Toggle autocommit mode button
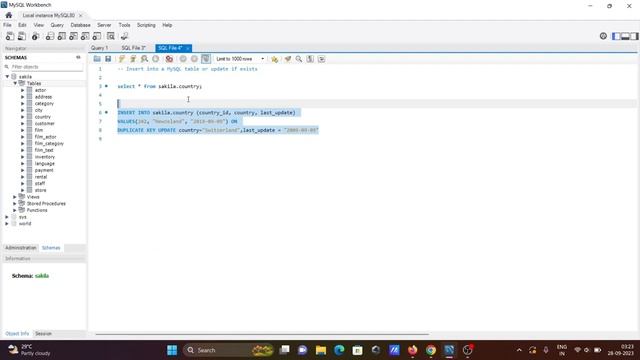Image resolution: width=640 pixels, height=360 pixels. pos(206,59)
